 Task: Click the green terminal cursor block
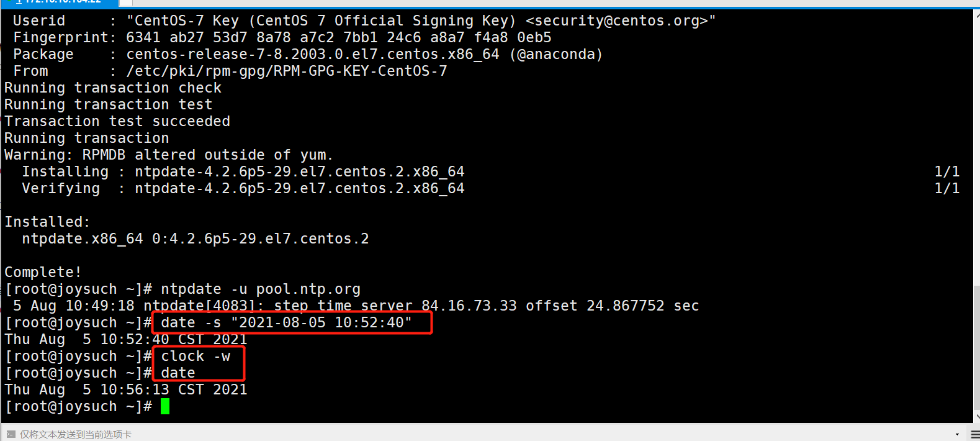coord(165,406)
